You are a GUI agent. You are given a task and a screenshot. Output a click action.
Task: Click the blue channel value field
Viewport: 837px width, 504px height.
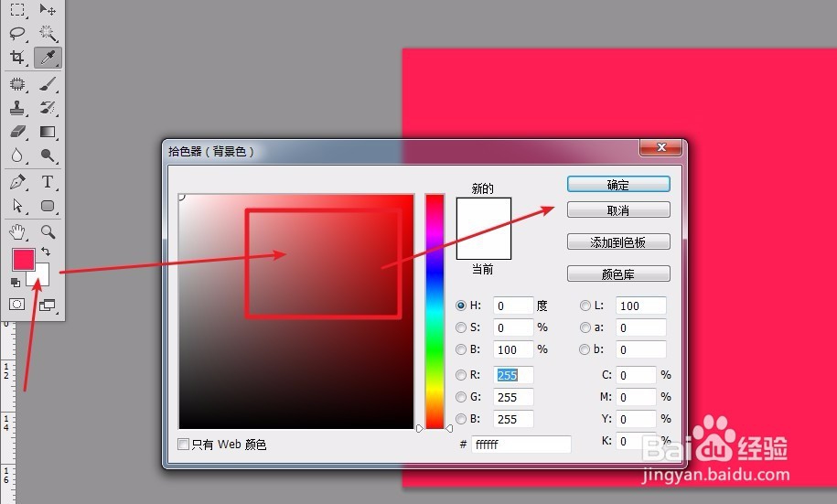pyautogui.click(x=513, y=419)
